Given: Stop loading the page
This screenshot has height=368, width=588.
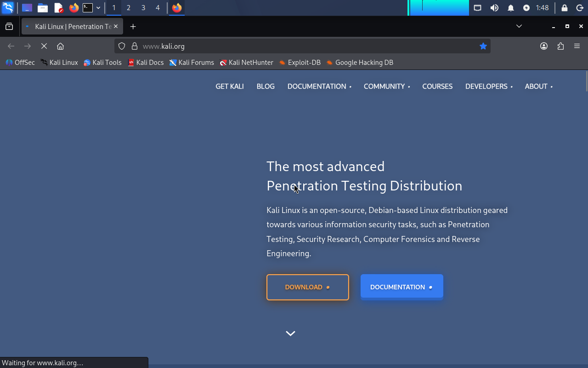Looking at the screenshot, I should (x=44, y=46).
